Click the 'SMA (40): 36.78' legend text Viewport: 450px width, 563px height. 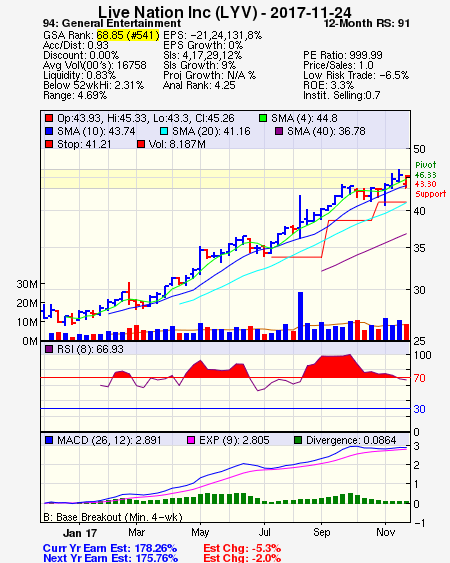pos(326,131)
